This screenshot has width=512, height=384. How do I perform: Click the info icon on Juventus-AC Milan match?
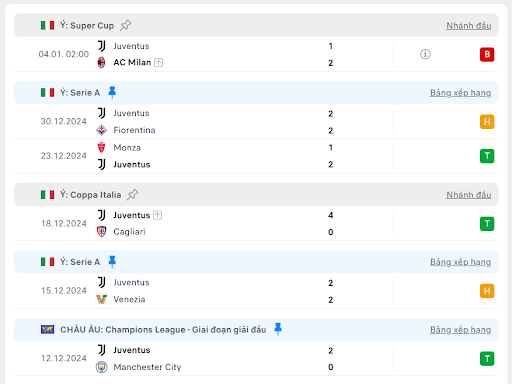(x=425, y=54)
